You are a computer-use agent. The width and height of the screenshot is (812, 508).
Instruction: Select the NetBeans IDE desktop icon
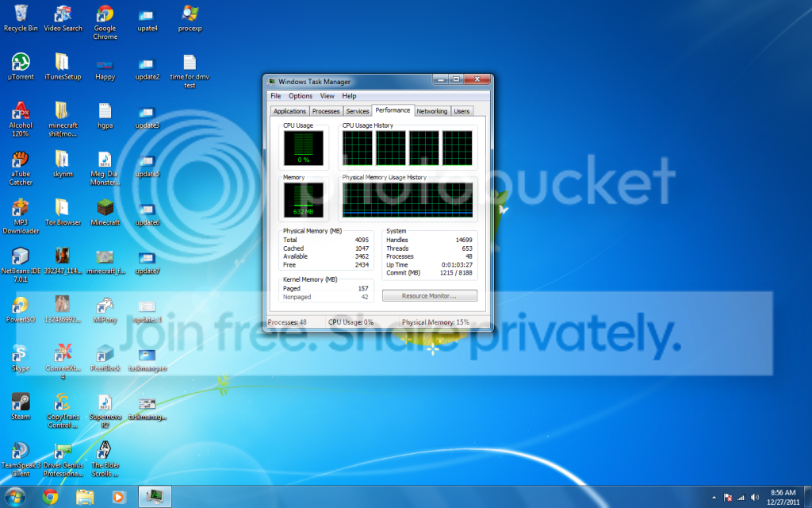pos(21,265)
